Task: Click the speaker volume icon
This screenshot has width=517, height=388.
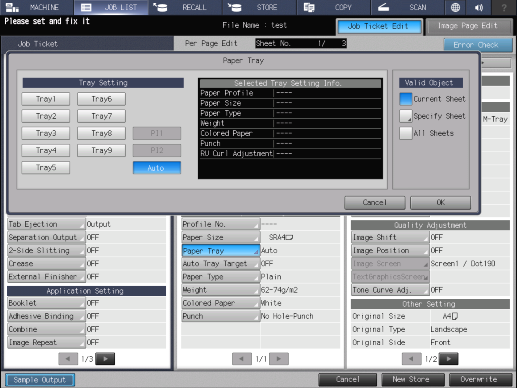Action: click(479, 7)
